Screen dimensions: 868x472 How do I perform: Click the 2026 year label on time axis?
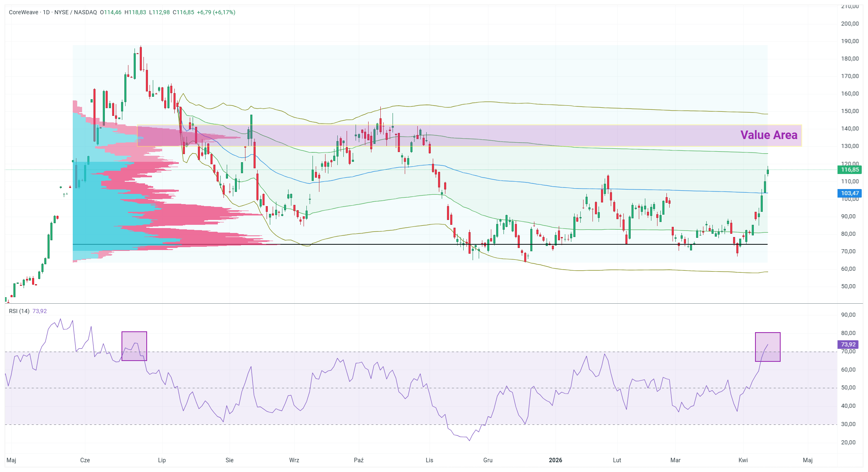555,460
